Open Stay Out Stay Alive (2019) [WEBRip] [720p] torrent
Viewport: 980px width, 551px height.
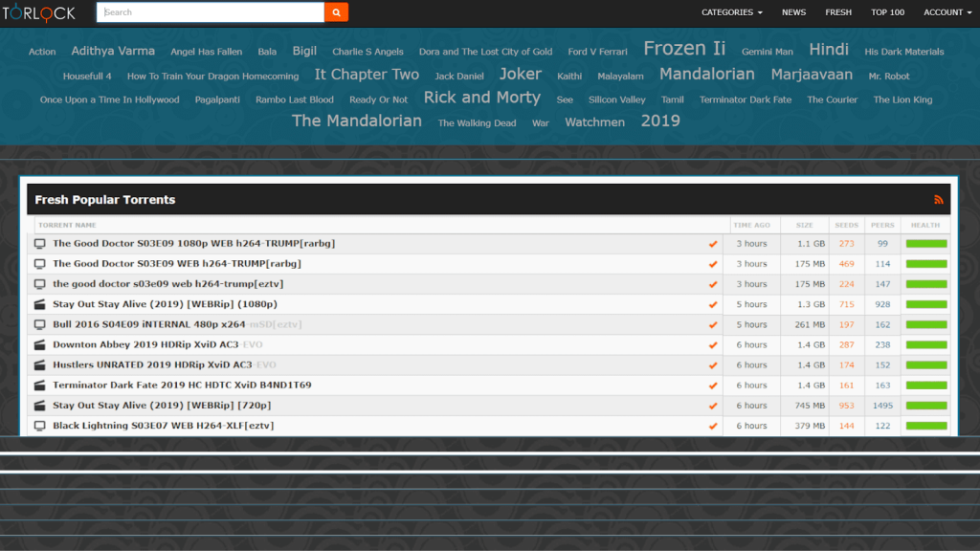click(x=162, y=406)
